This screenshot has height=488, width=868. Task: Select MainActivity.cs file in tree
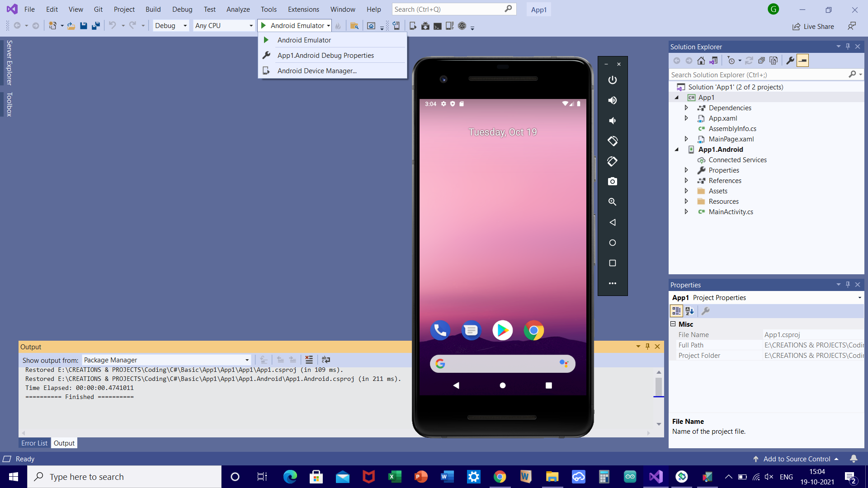[729, 211]
